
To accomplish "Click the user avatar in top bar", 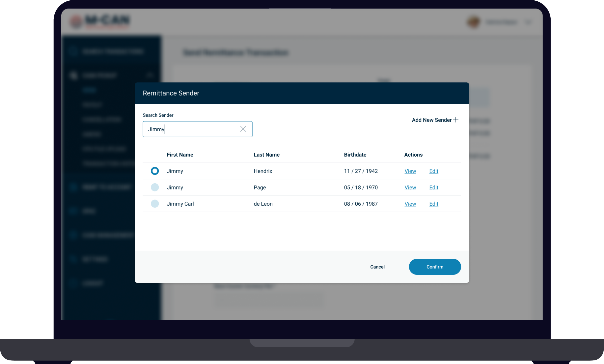I will 474,22.
